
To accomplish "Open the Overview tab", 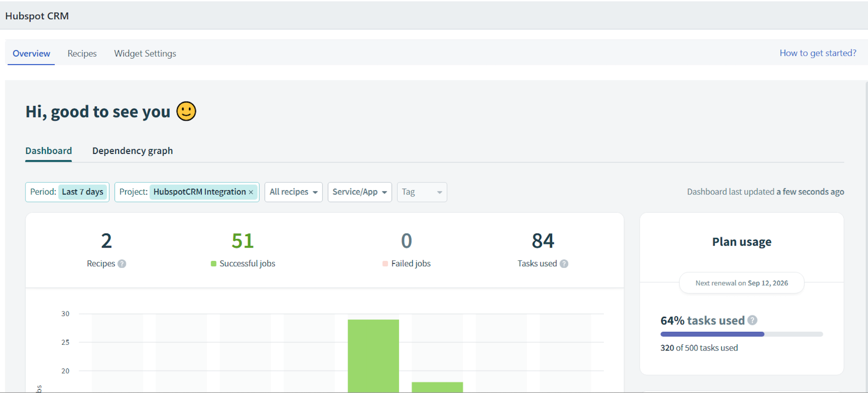I will [31, 53].
